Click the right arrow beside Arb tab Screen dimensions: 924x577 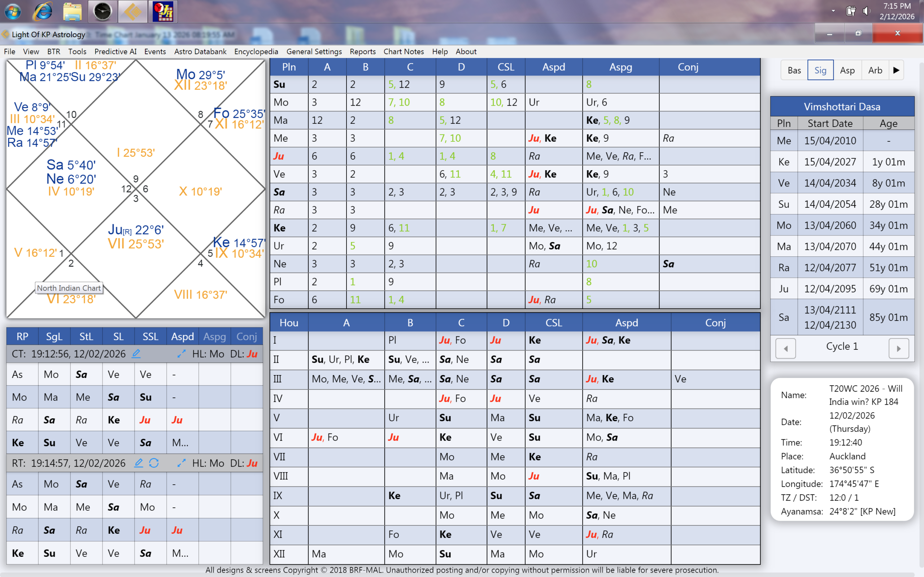tap(896, 70)
